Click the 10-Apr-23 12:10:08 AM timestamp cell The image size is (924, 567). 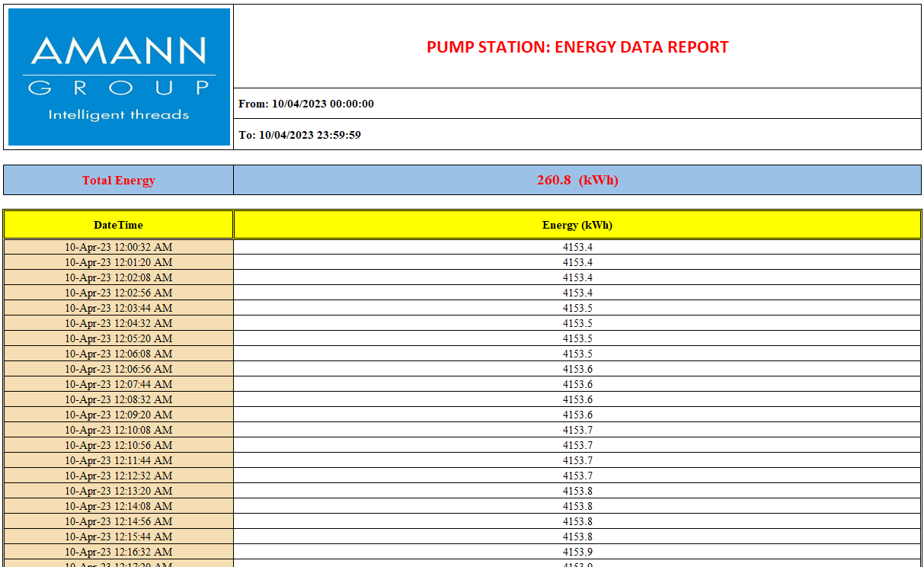118,430
